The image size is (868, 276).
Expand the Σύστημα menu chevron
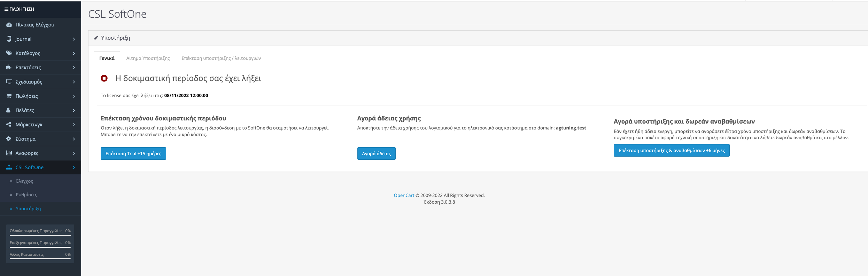coord(74,139)
